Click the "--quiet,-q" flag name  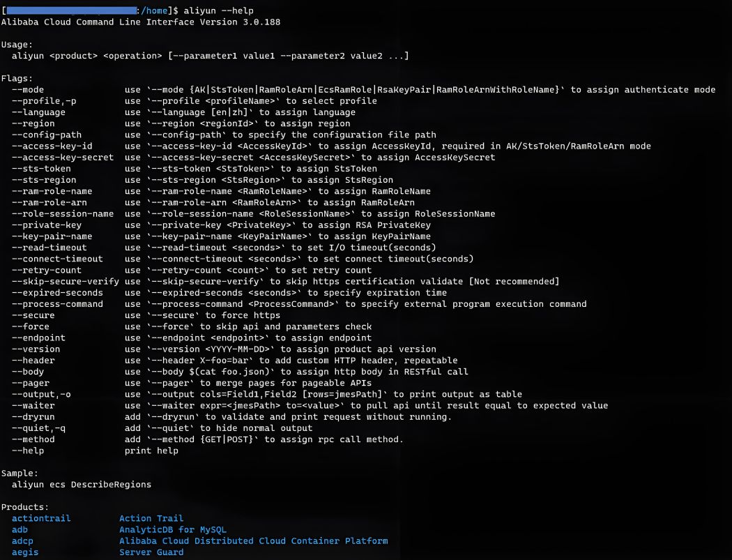pos(39,427)
